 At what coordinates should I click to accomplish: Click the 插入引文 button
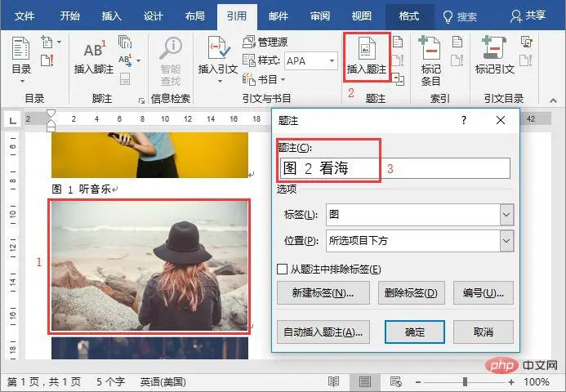tap(218, 60)
